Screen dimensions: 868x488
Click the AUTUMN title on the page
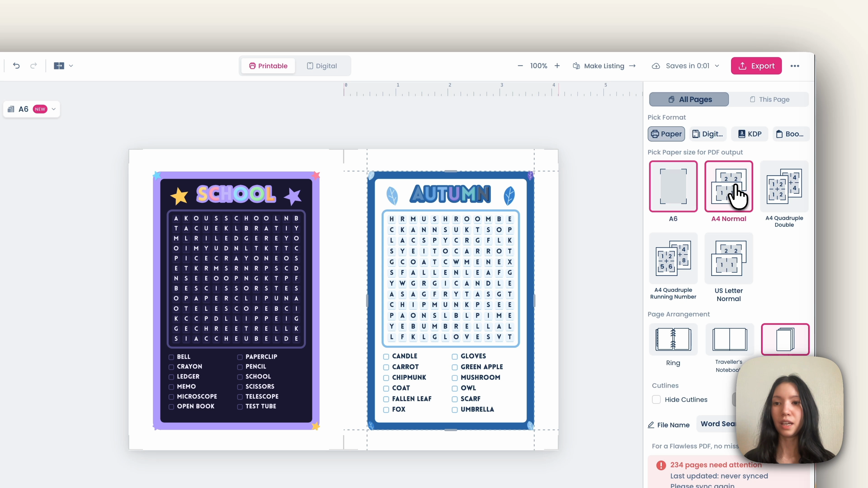[x=450, y=194]
